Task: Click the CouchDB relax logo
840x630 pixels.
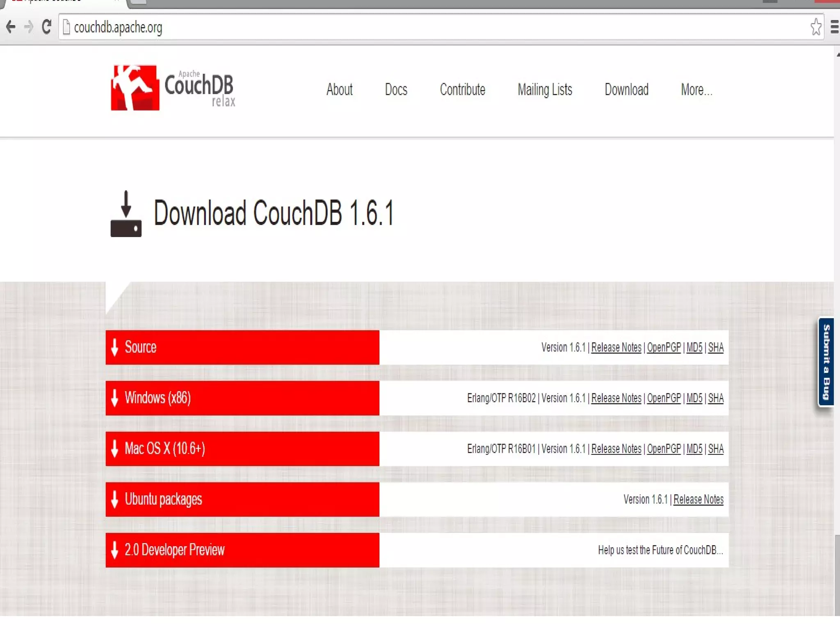Action: [173, 88]
